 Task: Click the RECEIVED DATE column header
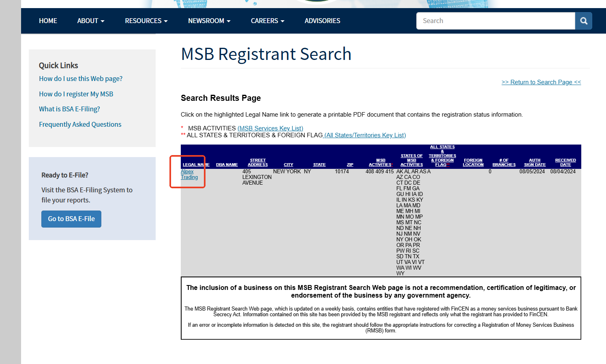[565, 162]
